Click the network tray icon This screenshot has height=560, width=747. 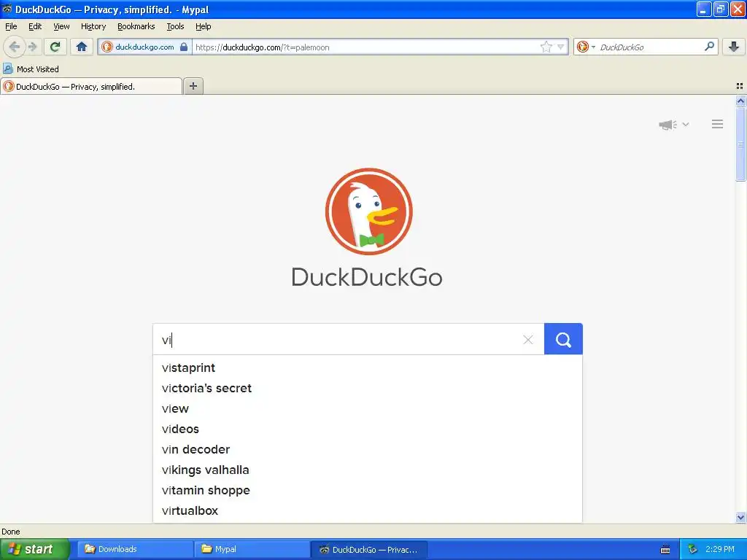coord(693,549)
